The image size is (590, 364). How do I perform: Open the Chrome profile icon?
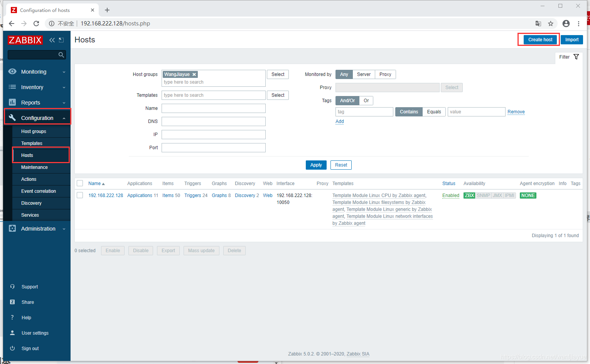[x=566, y=24]
